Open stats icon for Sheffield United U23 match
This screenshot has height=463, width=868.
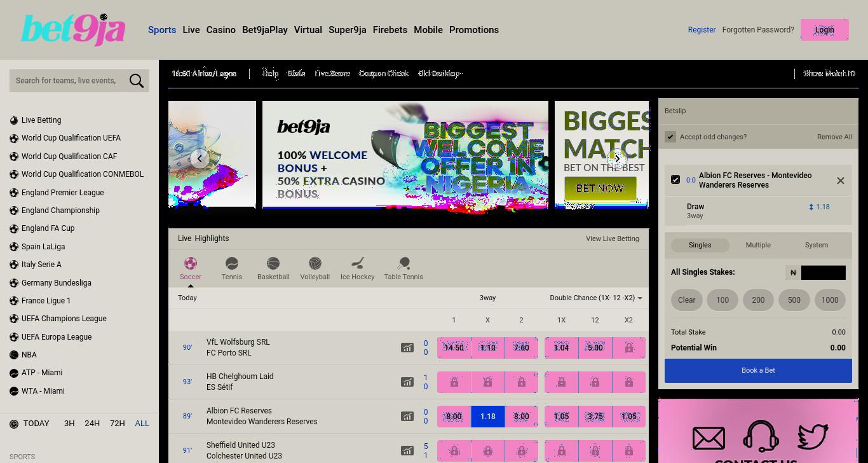[407, 451]
